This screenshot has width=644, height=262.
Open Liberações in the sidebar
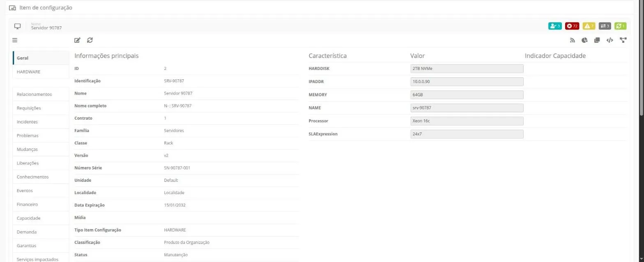(41, 163)
